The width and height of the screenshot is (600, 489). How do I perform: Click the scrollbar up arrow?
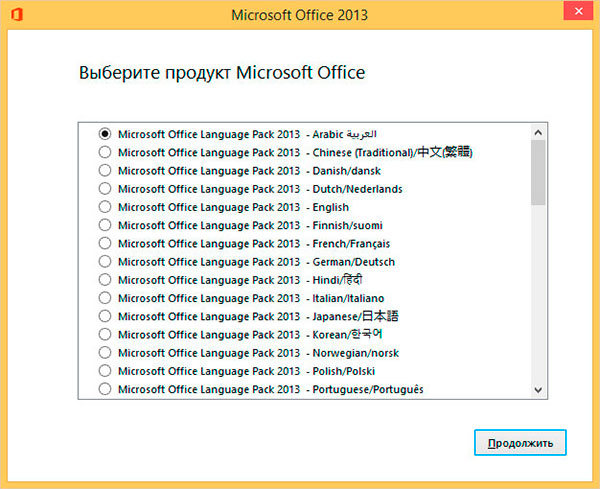[538, 132]
